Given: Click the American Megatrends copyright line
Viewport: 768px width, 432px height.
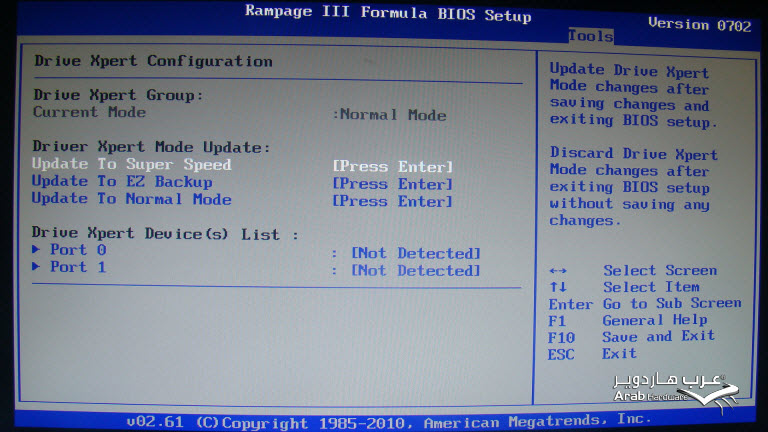Looking at the screenshot, I should click(x=389, y=421).
